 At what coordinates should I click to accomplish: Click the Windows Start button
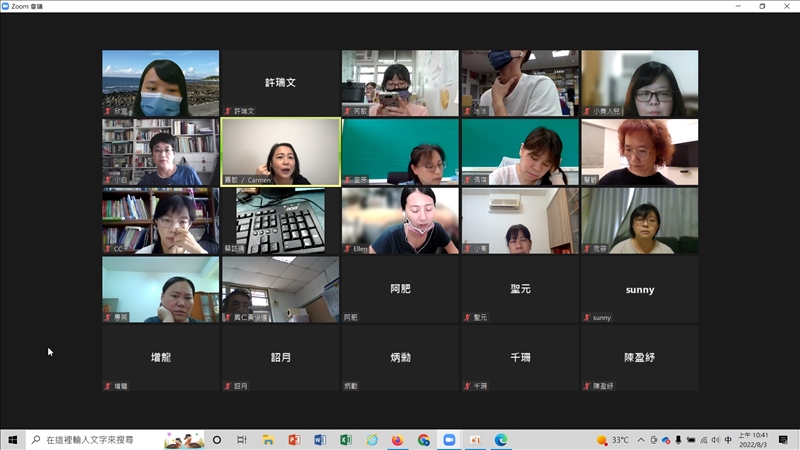(13, 440)
